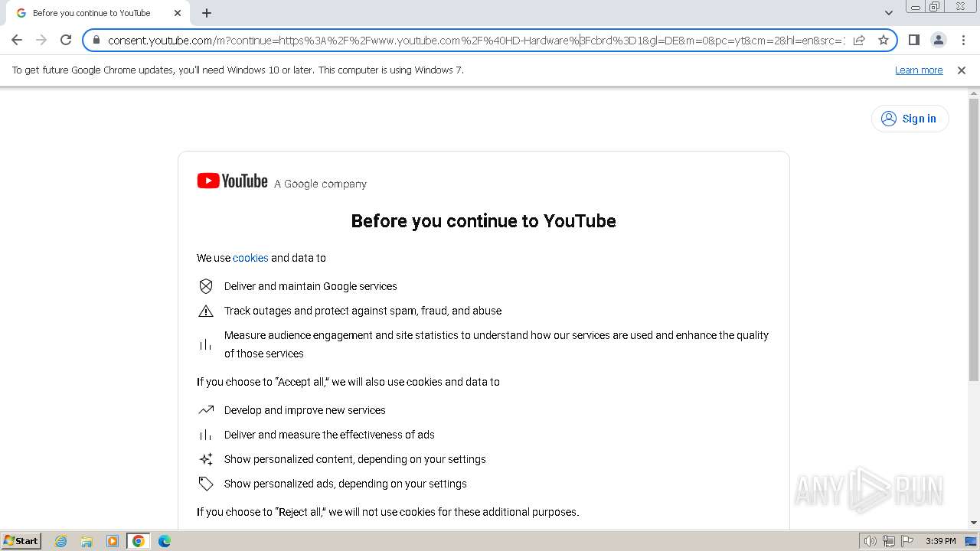Click the address bar URL field
This screenshot has height=551, width=980.
point(476,40)
